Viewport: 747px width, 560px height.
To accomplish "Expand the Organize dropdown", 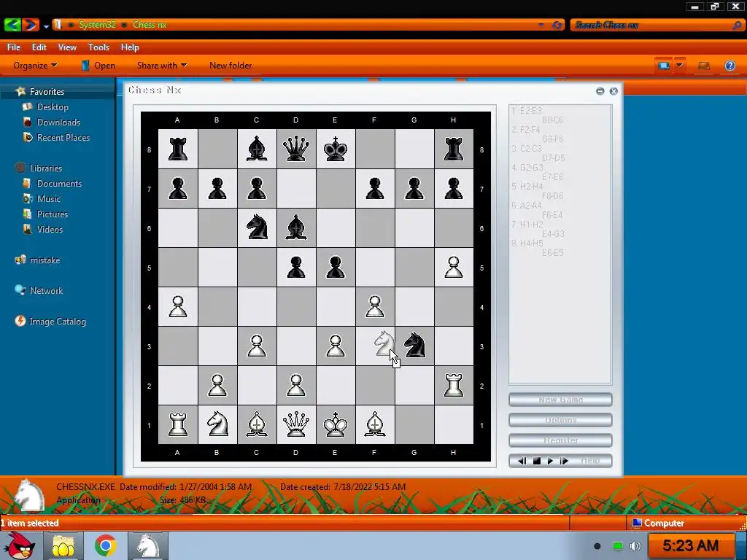I will point(35,65).
